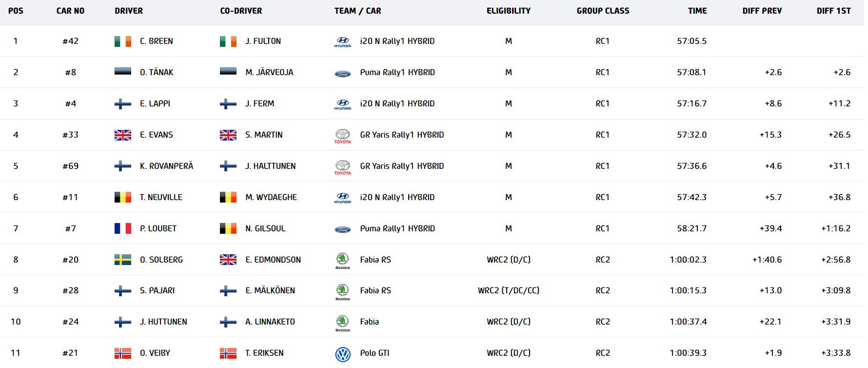Click the GROUP CLASS column header

tap(603, 11)
